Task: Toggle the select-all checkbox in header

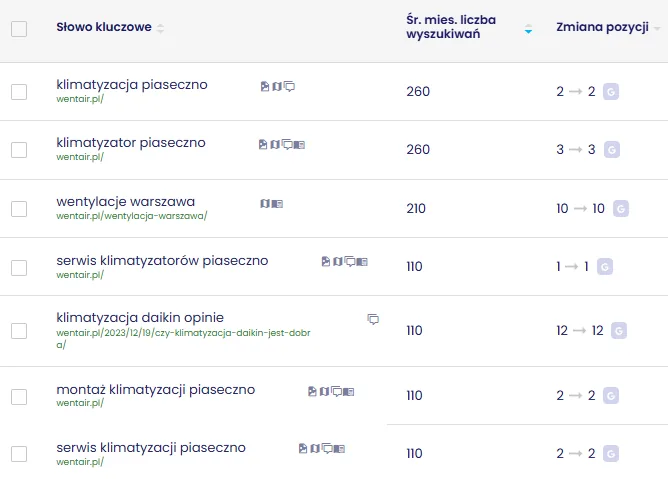Action: 19,29
